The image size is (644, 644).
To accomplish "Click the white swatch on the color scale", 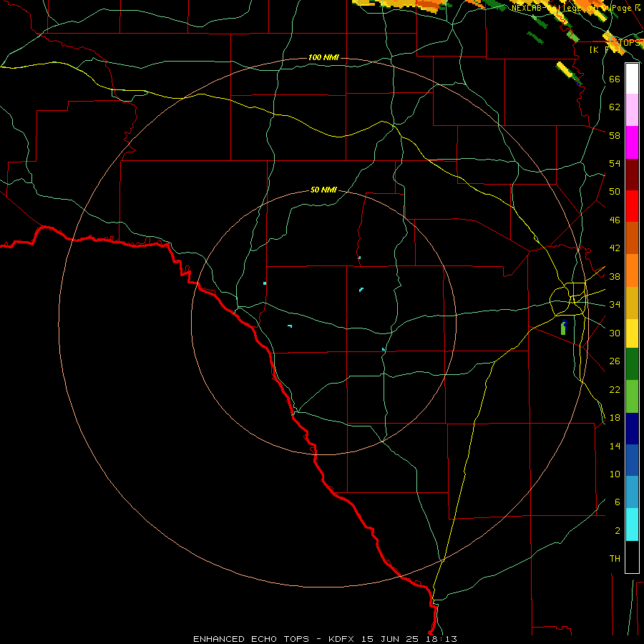I will pos(632,79).
